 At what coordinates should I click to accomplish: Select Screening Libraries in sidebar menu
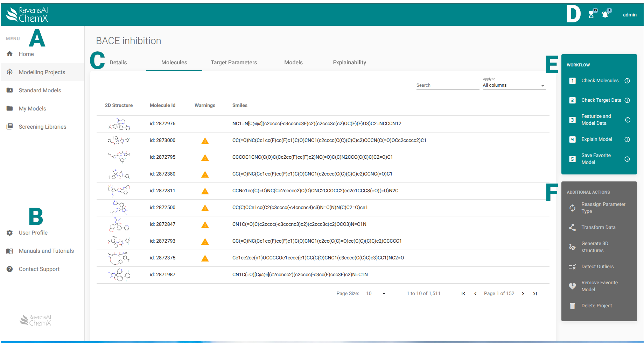42,127
